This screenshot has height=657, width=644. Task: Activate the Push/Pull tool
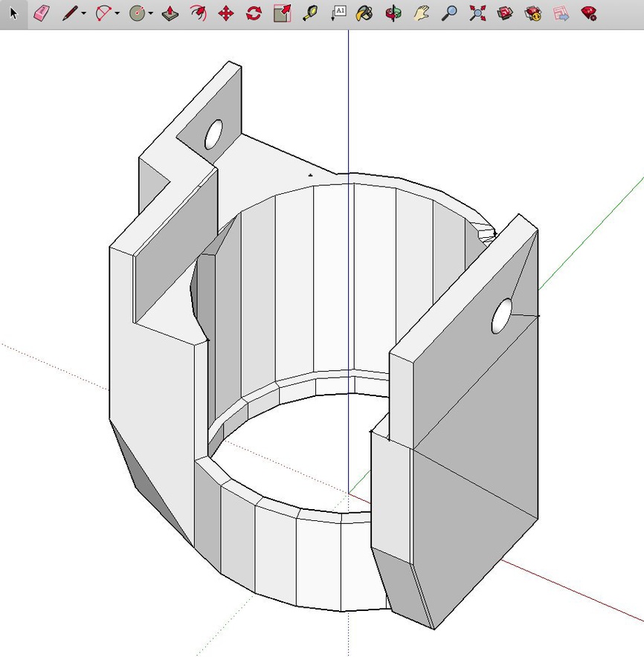click(x=169, y=13)
